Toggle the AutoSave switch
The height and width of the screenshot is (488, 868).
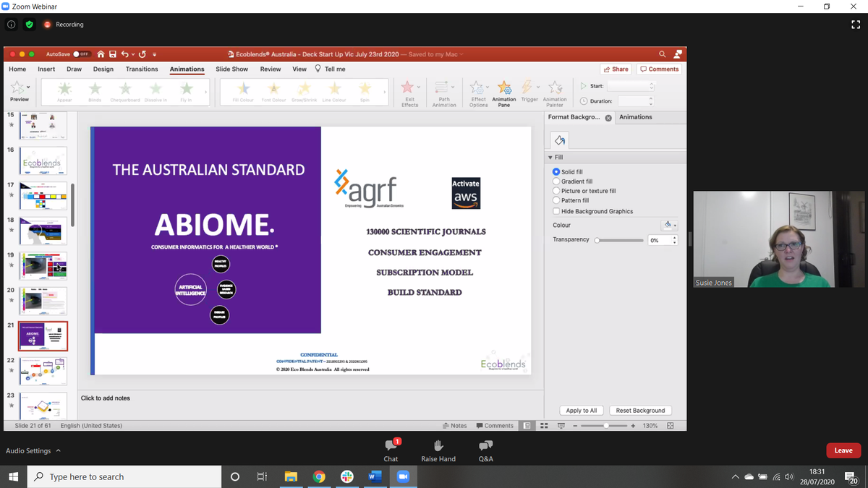coord(81,54)
